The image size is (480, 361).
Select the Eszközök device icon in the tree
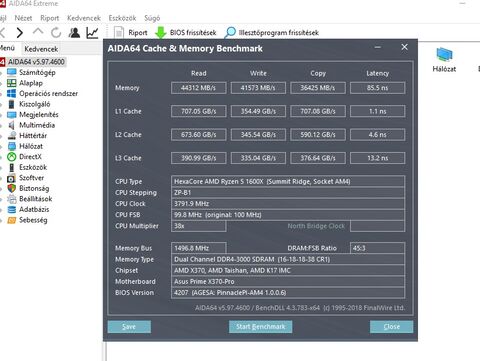[12, 167]
